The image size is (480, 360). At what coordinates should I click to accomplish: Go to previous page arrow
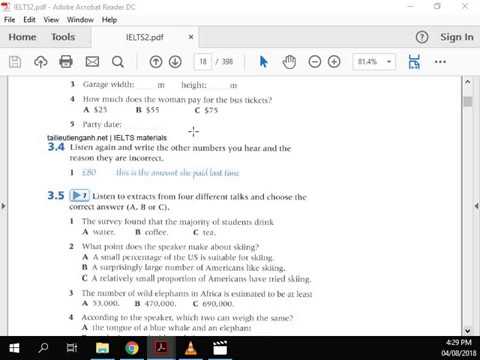(x=156, y=62)
